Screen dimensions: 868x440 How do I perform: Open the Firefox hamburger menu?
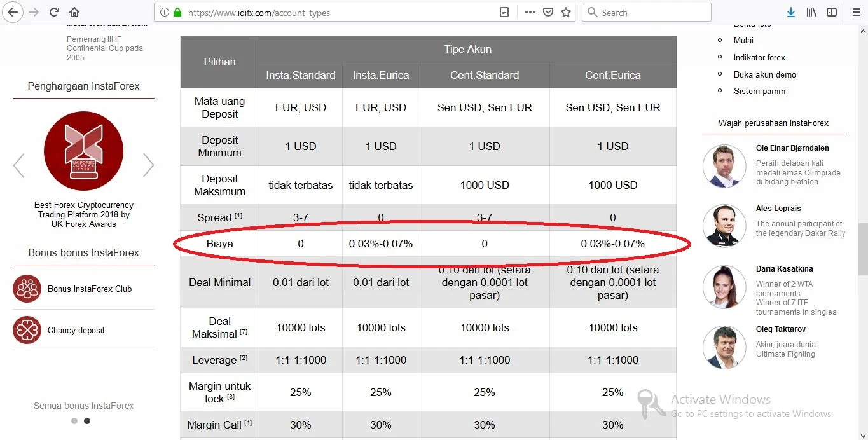click(855, 12)
